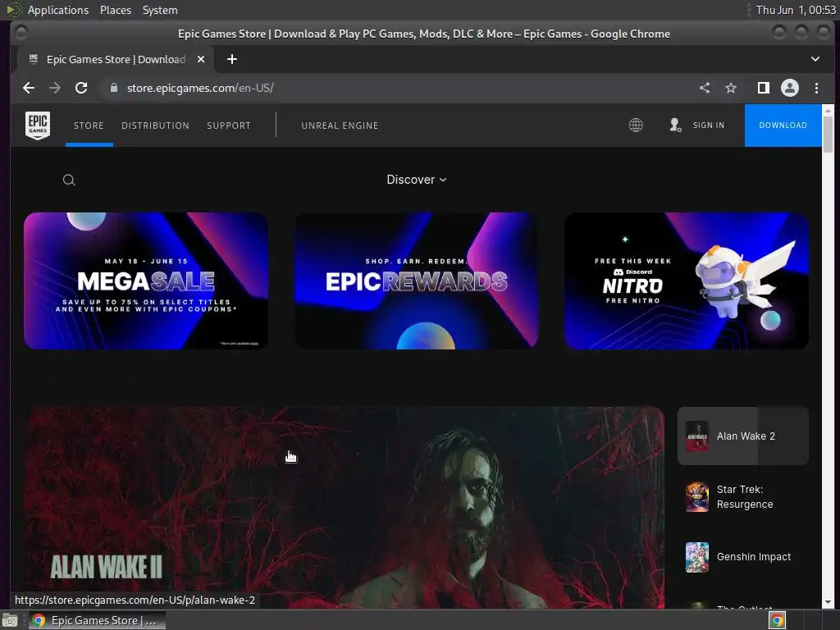Bookmark this page with the star icon
The width and height of the screenshot is (840, 630).
pyautogui.click(x=731, y=88)
